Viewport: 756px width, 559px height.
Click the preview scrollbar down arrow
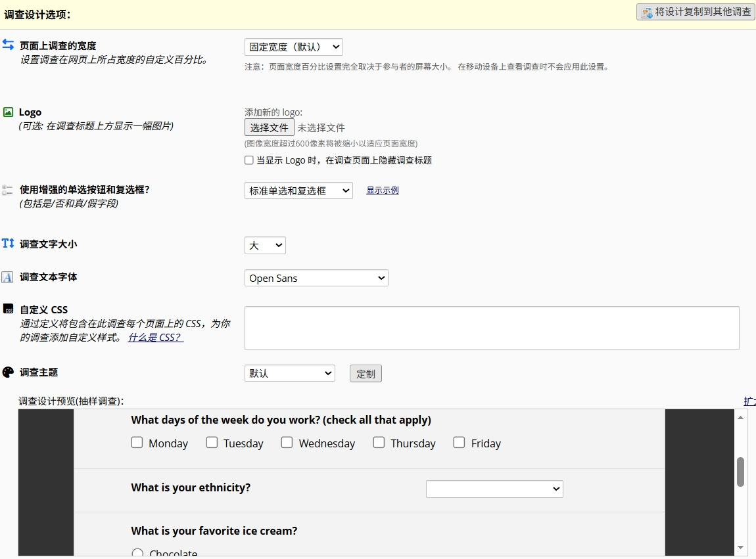(741, 547)
